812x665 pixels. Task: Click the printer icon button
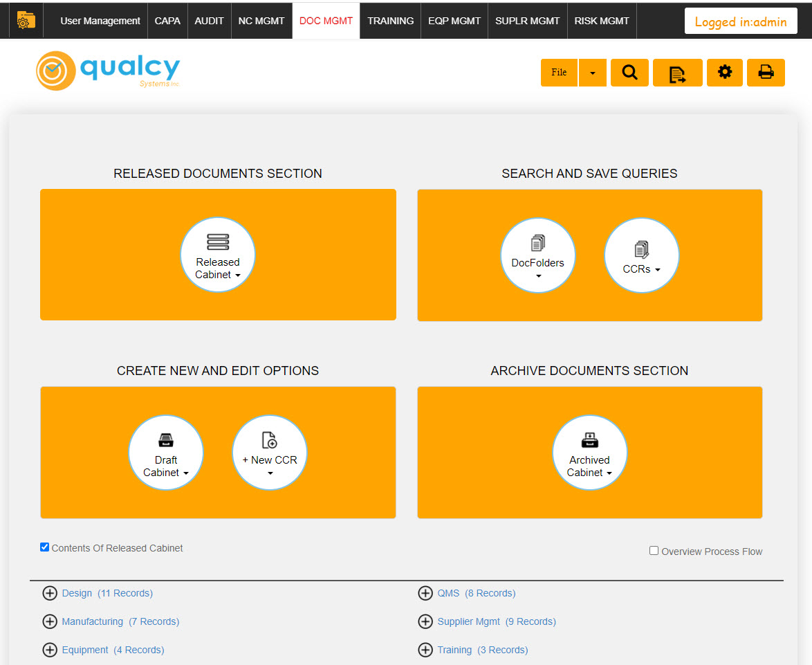click(766, 73)
